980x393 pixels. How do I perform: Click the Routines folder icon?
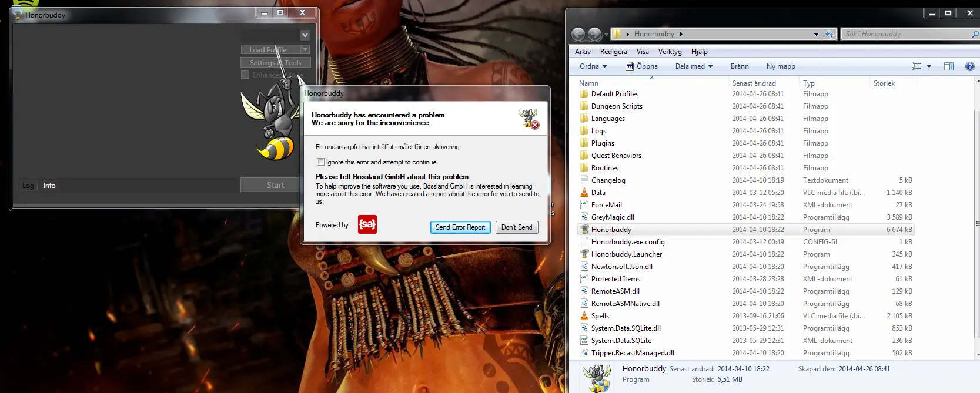584,168
